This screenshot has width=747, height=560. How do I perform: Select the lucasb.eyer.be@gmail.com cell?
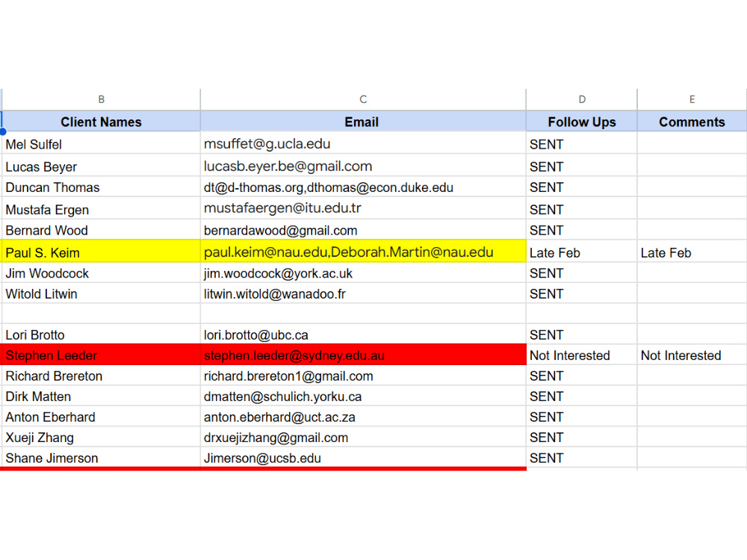[363, 165]
